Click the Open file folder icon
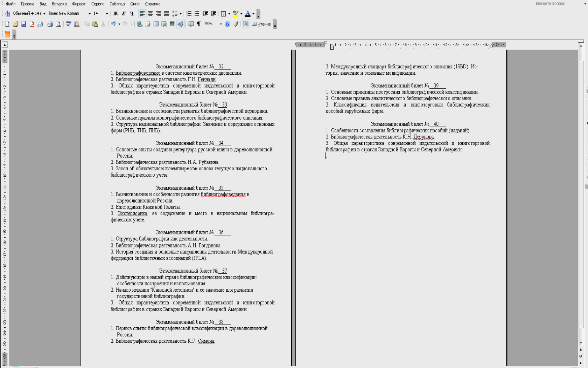588x368 pixels. click(15, 24)
